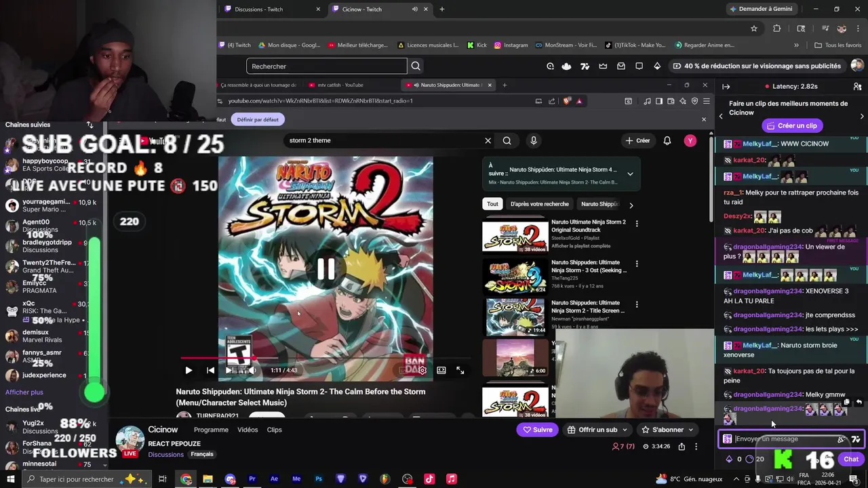Expand the À suivre playlist panel

pos(630,174)
